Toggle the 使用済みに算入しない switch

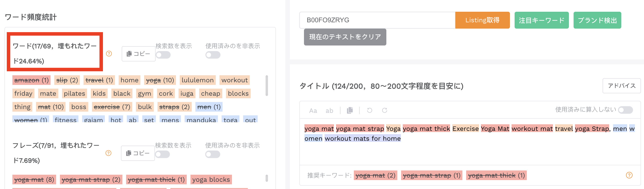(625, 110)
